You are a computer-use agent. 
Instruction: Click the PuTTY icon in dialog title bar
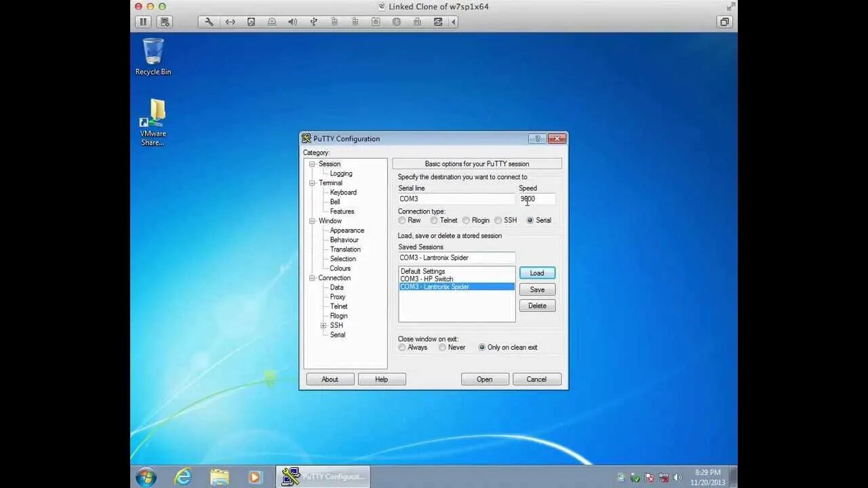[x=307, y=138]
